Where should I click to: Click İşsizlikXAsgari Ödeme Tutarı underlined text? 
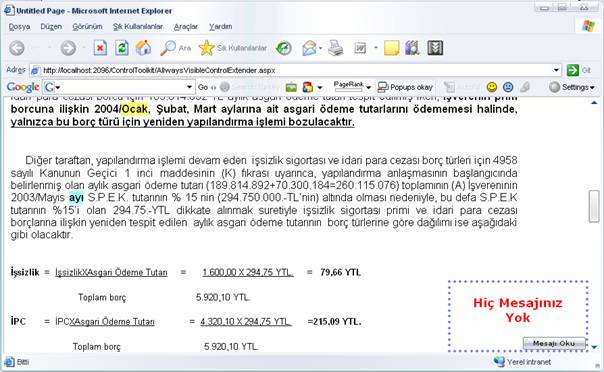click(111, 273)
